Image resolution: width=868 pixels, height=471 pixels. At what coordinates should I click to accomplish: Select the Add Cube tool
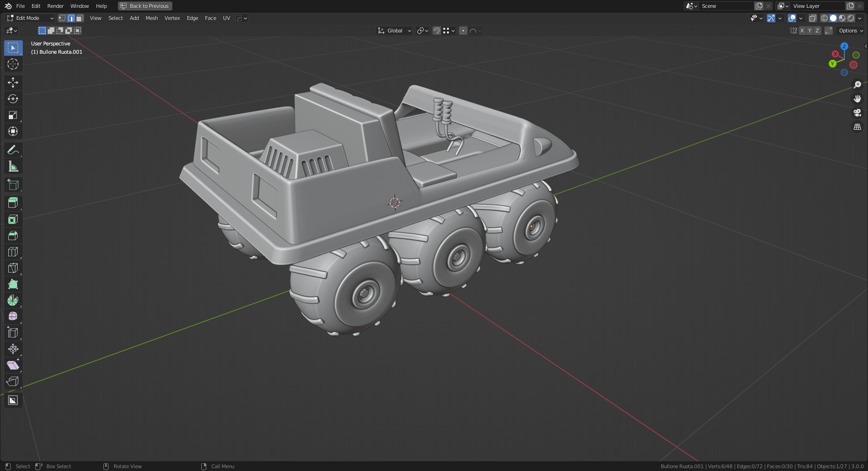point(13,185)
